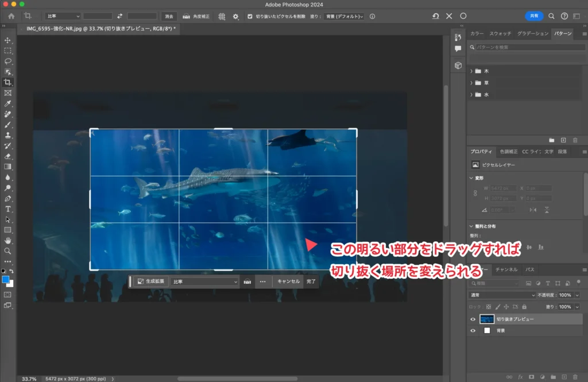Click the crop overlay grid options icon
The height and width of the screenshot is (382, 588).
222,17
